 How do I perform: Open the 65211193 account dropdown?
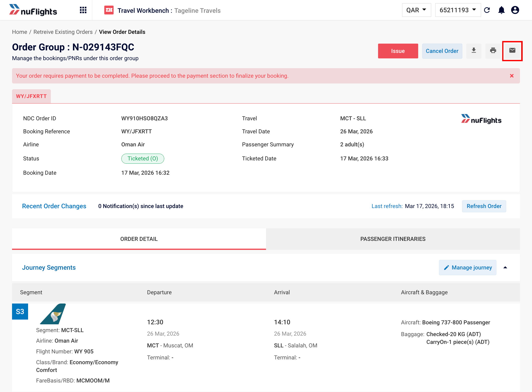point(458,10)
